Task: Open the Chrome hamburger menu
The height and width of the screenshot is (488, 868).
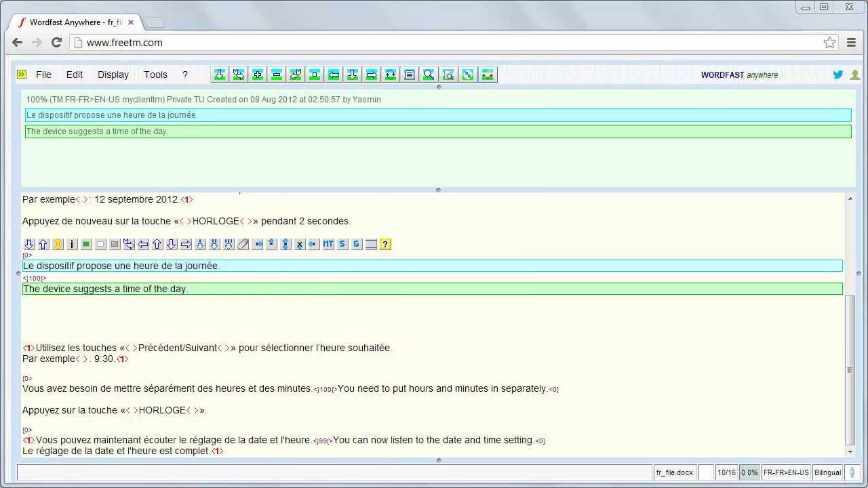Action: (852, 43)
